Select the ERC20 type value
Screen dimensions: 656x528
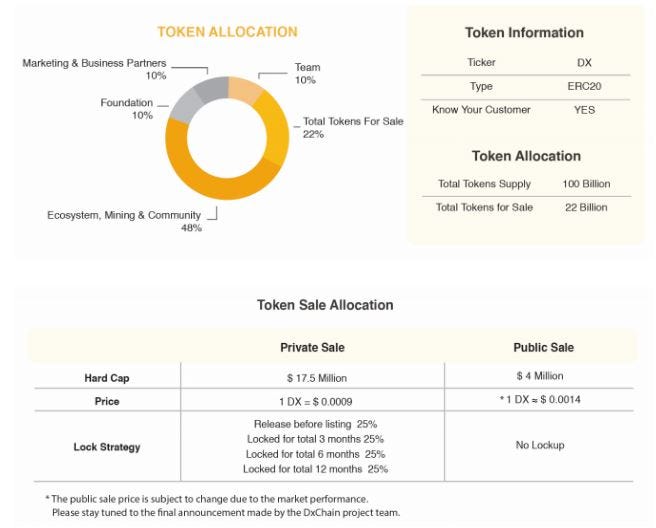(x=584, y=86)
